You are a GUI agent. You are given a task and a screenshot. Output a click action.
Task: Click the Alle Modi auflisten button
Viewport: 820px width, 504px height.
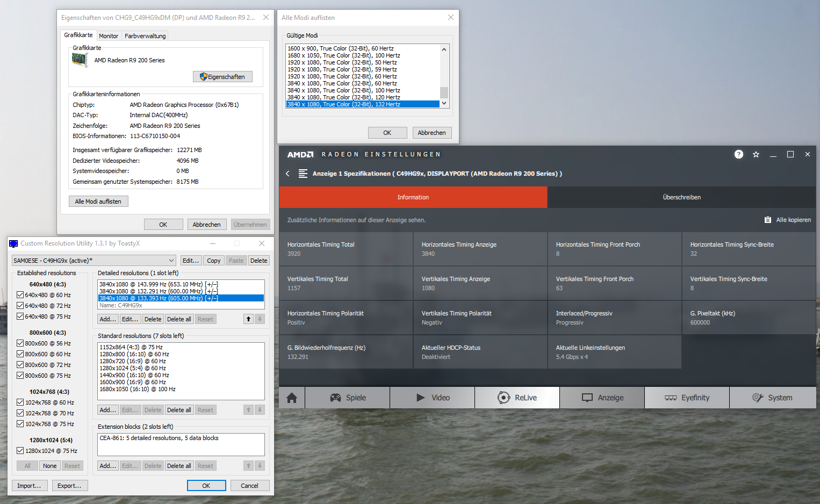coord(98,201)
